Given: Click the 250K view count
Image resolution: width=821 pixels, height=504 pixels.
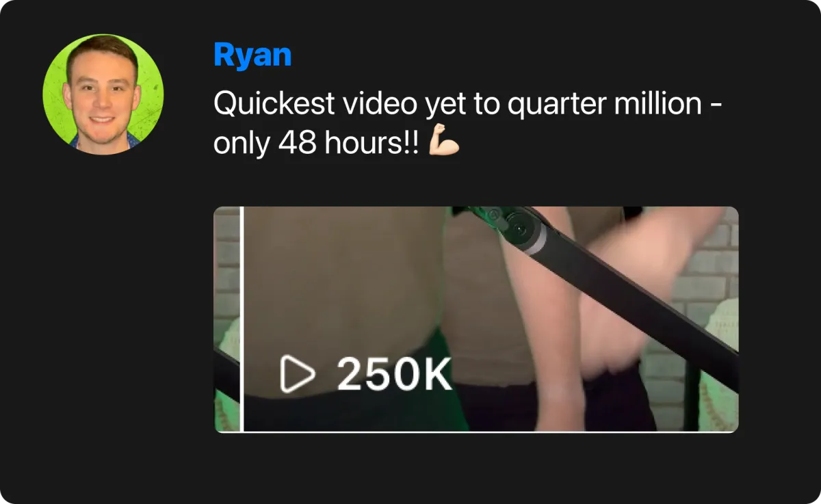Looking at the screenshot, I should coord(394,375).
